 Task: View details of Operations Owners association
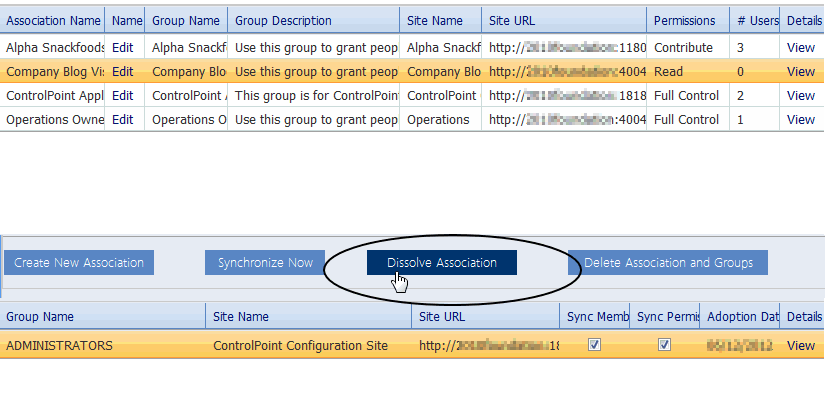coord(801,119)
